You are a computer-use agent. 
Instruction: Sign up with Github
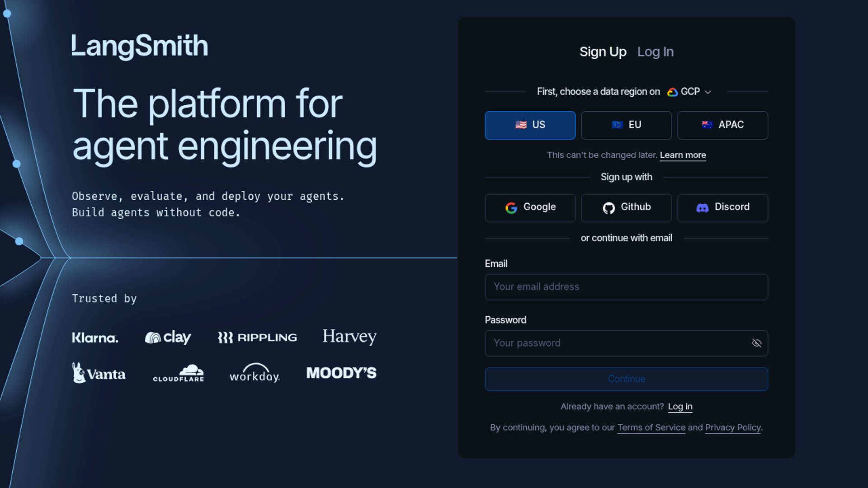(x=626, y=208)
